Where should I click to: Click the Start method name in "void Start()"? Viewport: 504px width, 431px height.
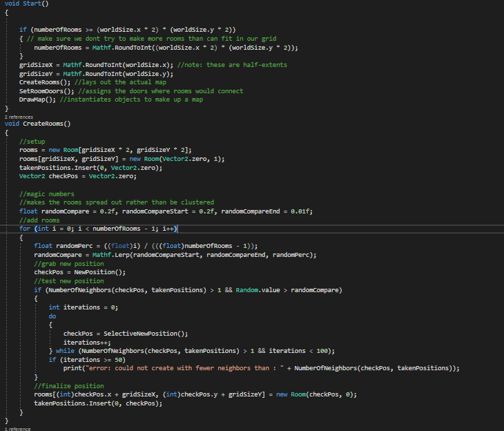[x=32, y=3]
